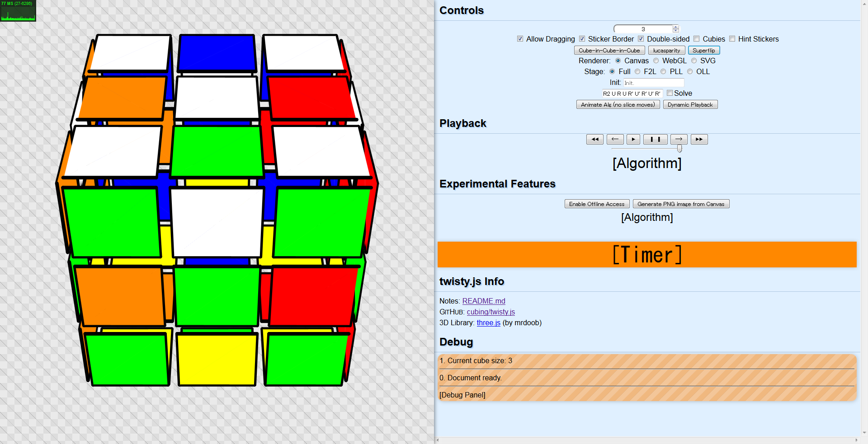Skip to end with fast-forward button
The width and height of the screenshot is (868, 444).
click(x=699, y=139)
